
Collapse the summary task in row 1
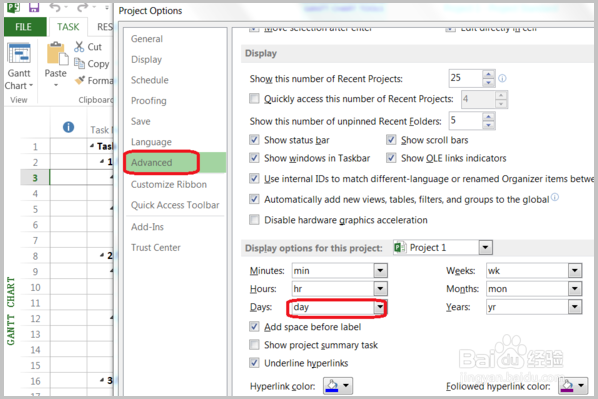coord(92,146)
